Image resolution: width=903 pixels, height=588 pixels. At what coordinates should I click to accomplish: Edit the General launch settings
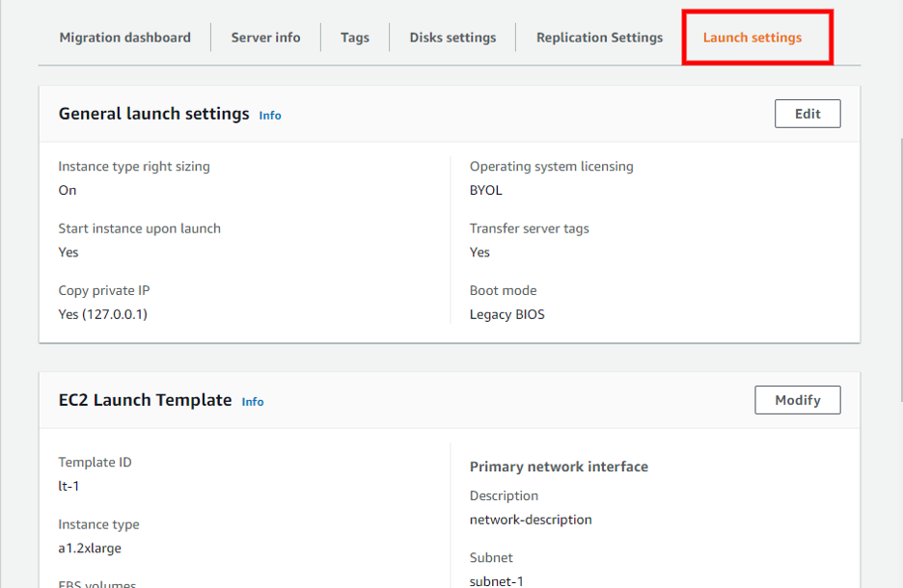point(807,113)
